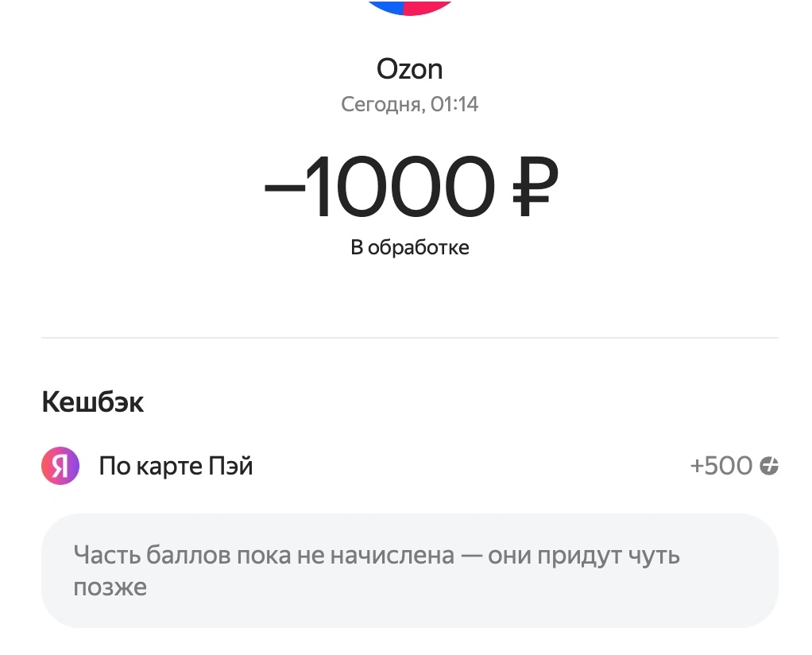
Task: Click the word позже in the notice
Action: point(110,589)
